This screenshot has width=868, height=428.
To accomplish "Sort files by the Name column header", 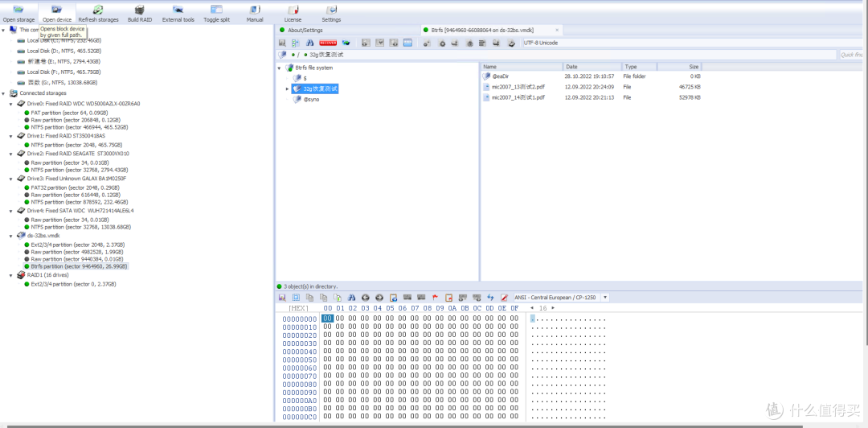I will (522, 67).
